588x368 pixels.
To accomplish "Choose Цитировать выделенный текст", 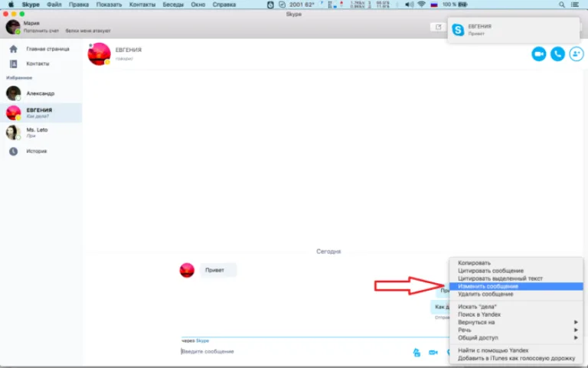I will pos(516,278).
